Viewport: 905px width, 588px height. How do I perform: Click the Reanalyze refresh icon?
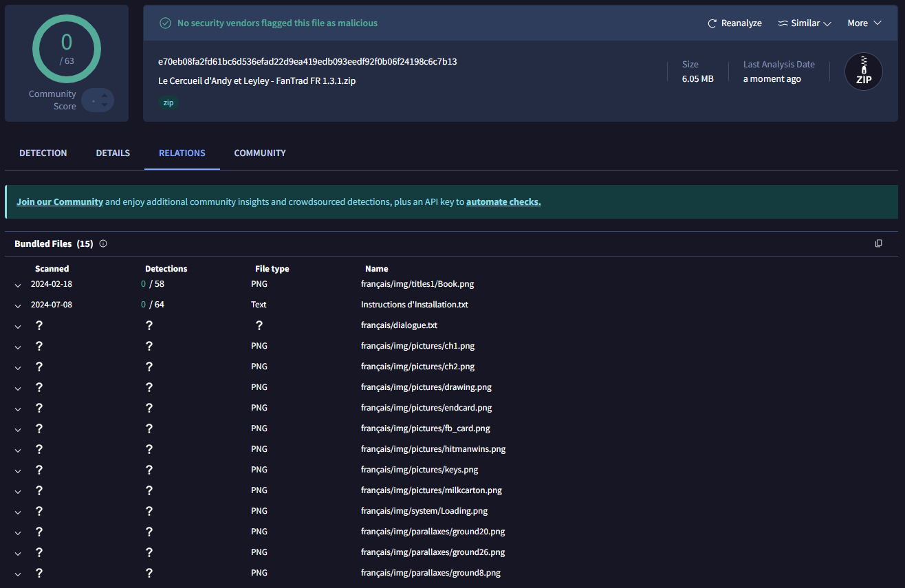pos(712,23)
